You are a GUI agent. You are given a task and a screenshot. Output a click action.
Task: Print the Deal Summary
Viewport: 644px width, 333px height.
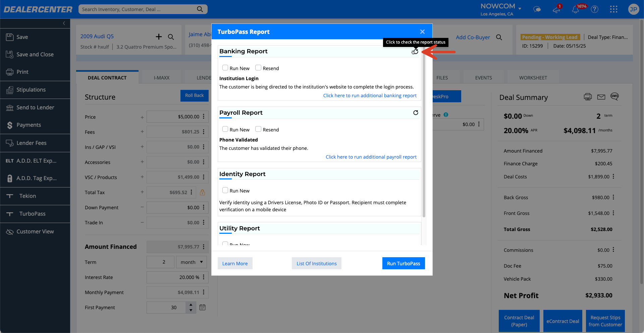coord(588,97)
